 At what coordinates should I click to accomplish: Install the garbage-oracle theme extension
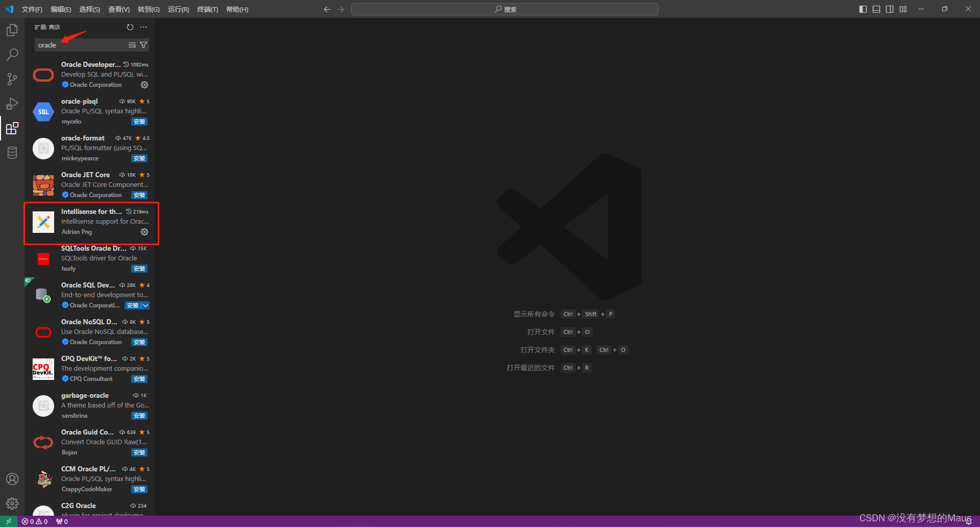139,416
